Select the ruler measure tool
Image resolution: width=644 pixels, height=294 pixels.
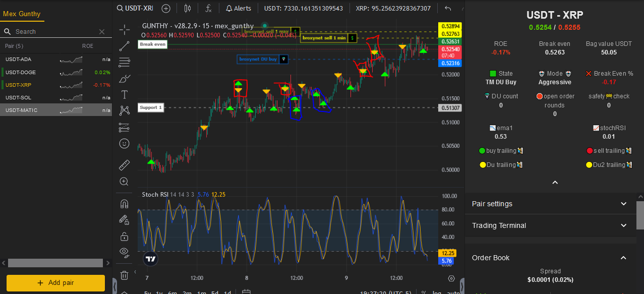coord(124,165)
